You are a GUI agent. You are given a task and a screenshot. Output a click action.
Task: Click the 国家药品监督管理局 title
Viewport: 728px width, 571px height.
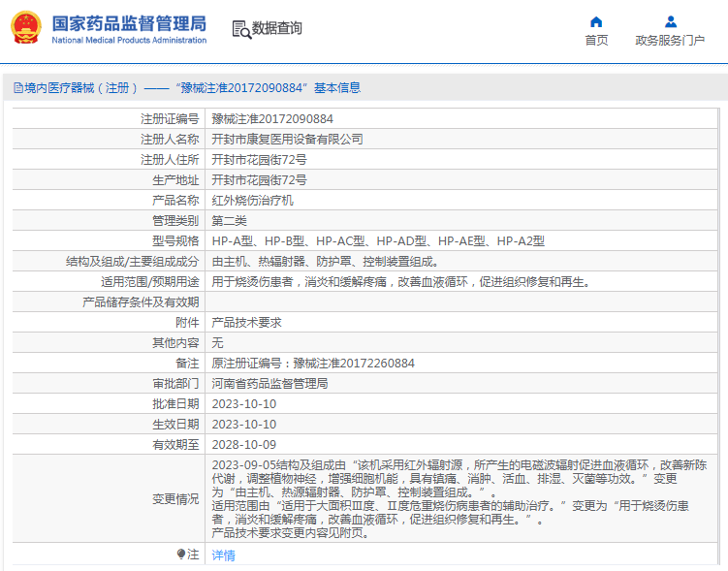click(x=129, y=23)
